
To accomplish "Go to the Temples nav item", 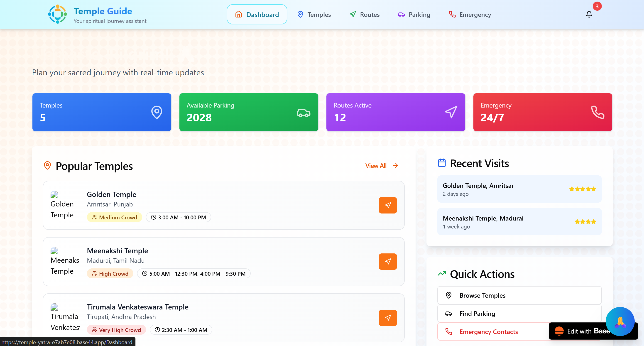I will 314,15.
